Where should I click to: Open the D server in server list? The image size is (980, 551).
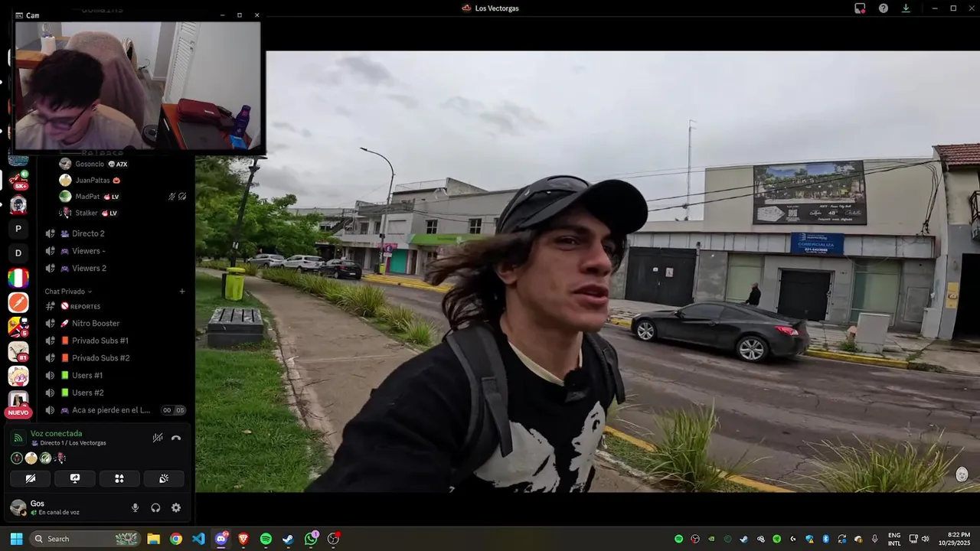[18, 253]
